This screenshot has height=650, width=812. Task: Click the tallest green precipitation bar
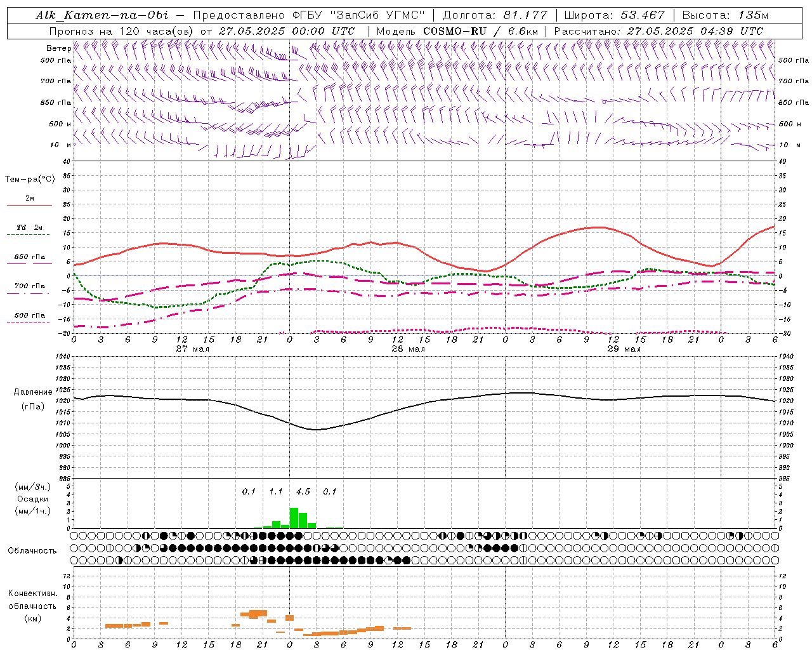[294, 518]
